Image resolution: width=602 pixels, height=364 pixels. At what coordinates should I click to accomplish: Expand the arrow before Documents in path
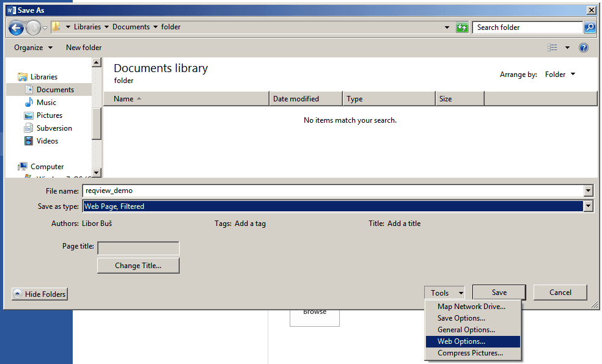click(x=106, y=27)
